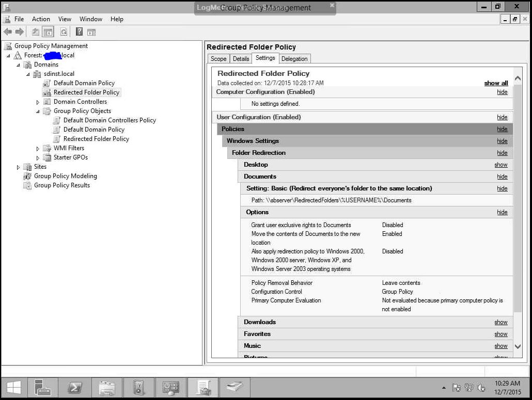Switch to the Delegation tab
Viewport: 532px width, 400px height.
point(294,58)
